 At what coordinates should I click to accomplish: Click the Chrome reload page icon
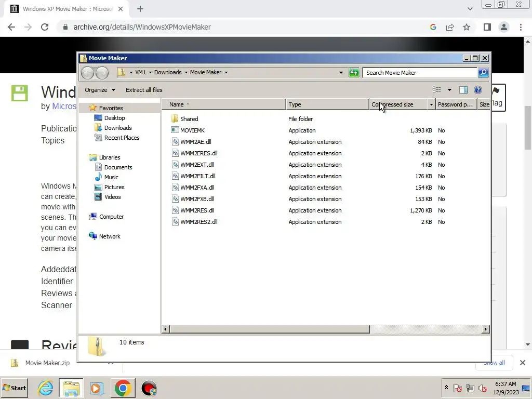(x=45, y=27)
